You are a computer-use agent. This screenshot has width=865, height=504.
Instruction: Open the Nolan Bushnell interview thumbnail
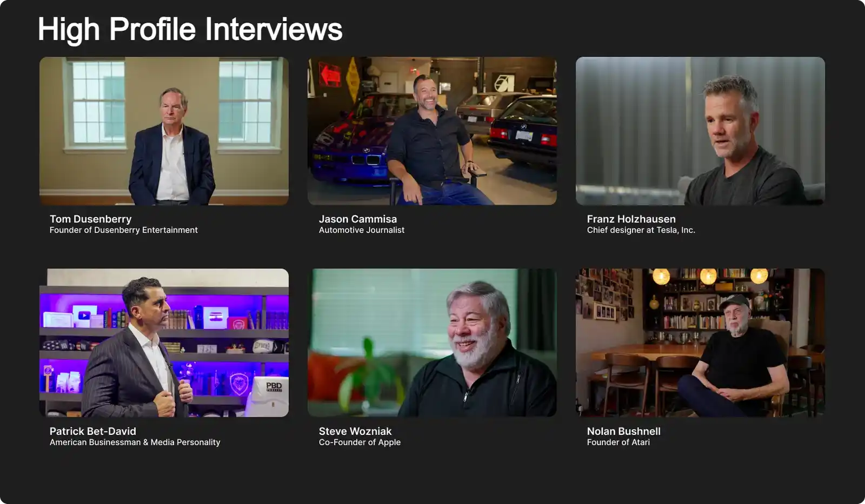pos(700,342)
